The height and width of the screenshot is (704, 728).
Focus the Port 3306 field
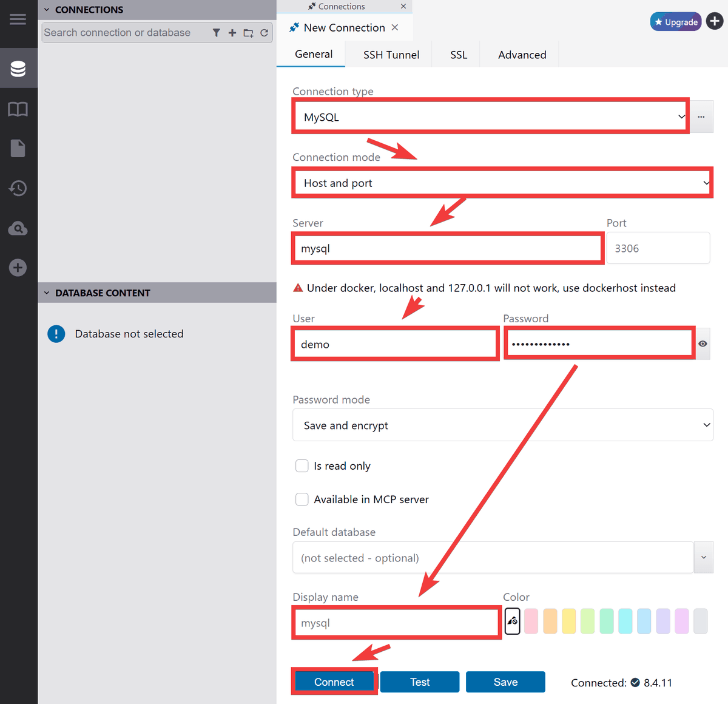click(658, 248)
